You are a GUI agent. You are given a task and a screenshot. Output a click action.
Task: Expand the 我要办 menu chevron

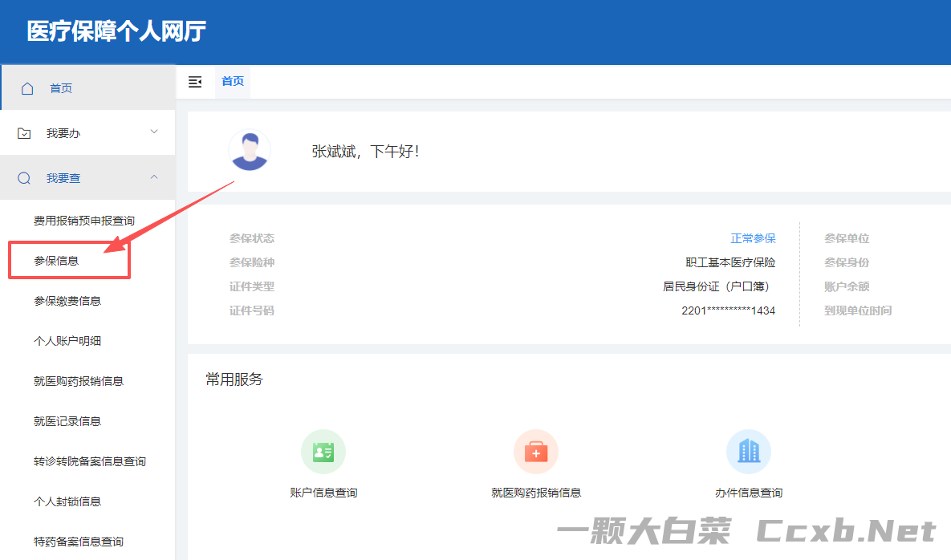tap(154, 132)
